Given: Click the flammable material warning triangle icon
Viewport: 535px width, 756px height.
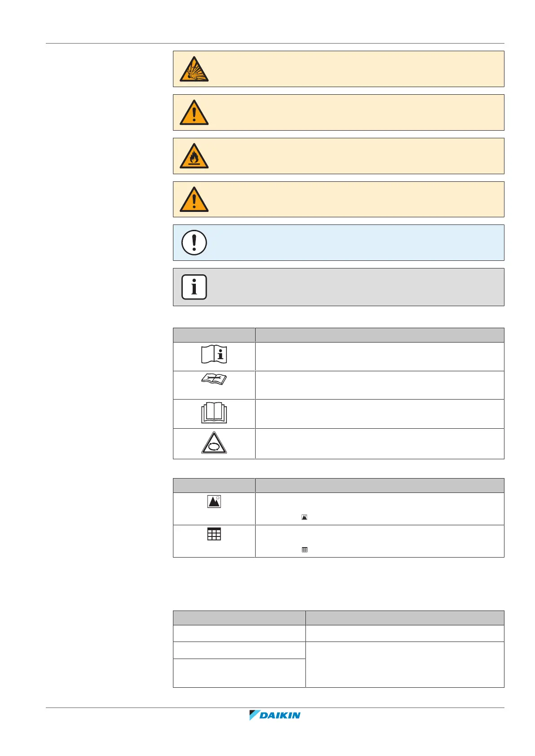Looking at the screenshot, I should point(194,157).
